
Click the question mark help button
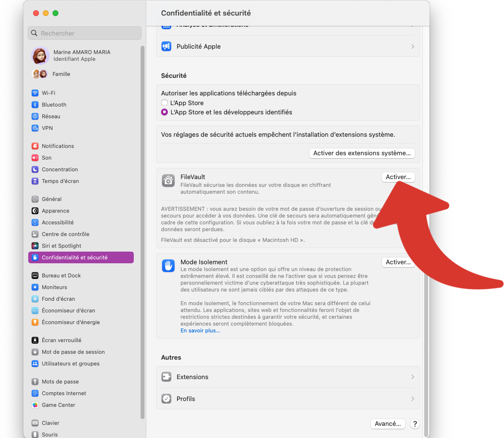point(415,424)
